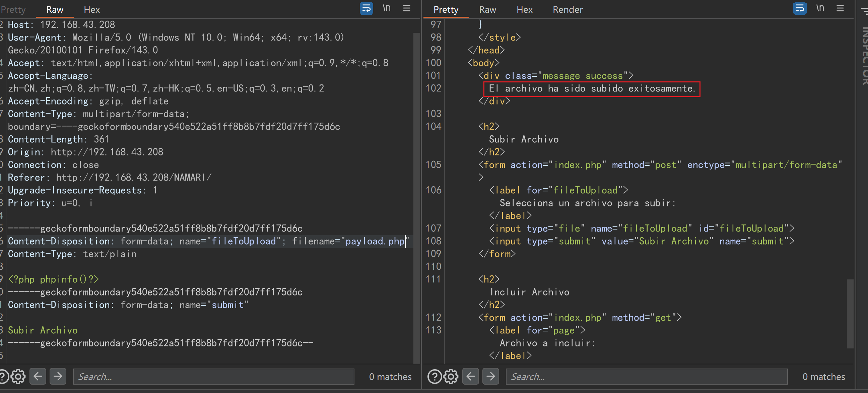Toggle word wrap icon in request panel
Image resolution: width=868 pixels, height=393 pixels.
click(x=366, y=8)
